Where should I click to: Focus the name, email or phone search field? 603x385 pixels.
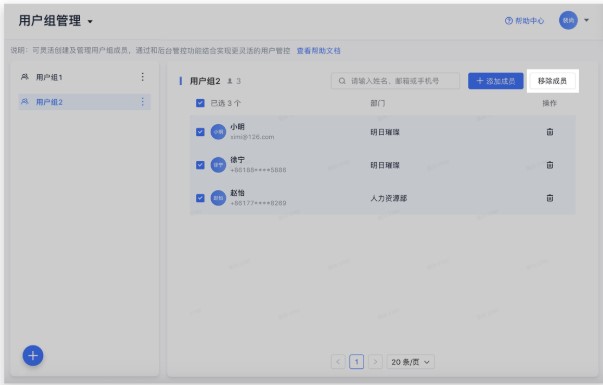(x=395, y=81)
